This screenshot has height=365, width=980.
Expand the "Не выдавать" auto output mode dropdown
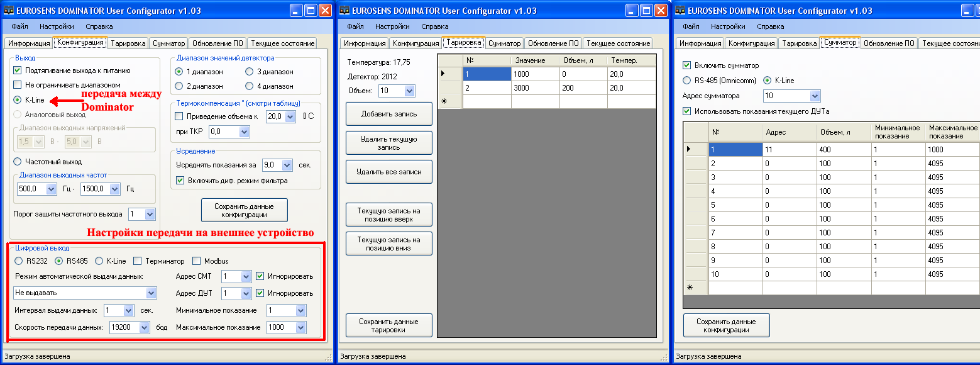tap(151, 293)
